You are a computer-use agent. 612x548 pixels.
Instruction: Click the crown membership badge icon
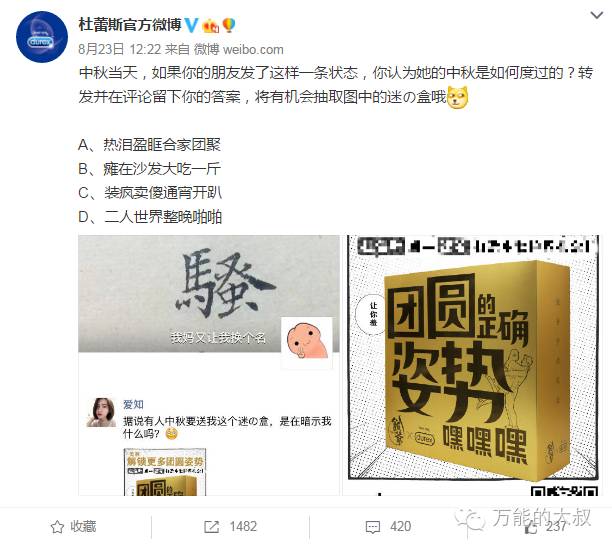click(210, 26)
